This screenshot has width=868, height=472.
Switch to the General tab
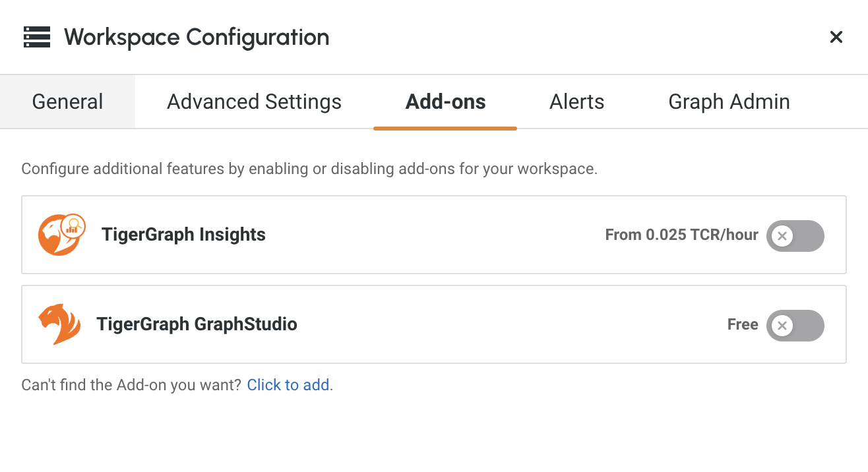[x=67, y=102]
